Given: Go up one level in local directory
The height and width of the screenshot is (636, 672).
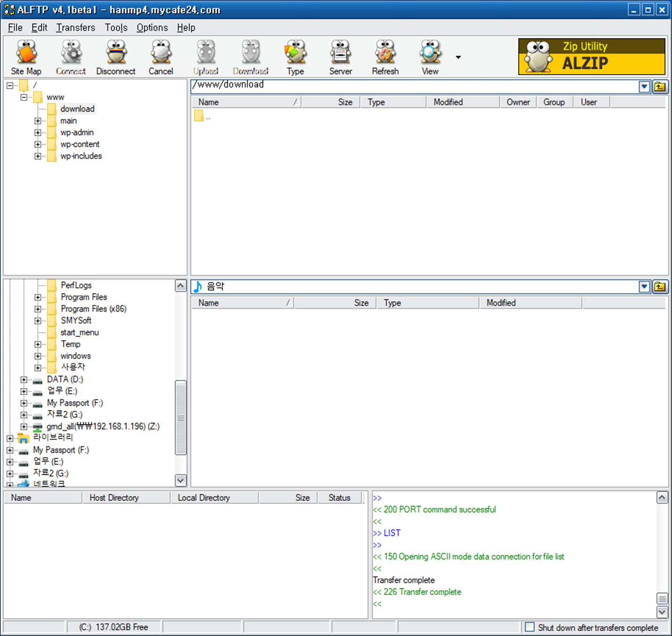Looking at the screenshot, I should tap(660, 287).
